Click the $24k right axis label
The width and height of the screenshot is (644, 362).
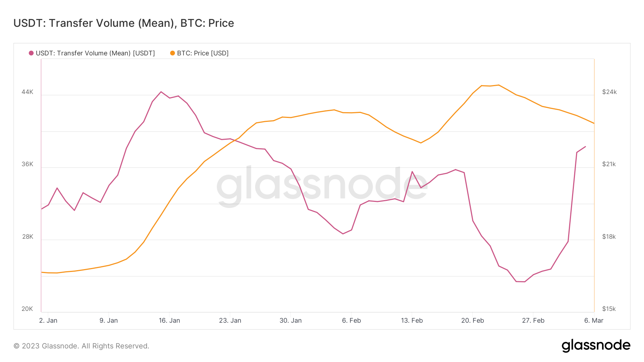click(609, 92)
